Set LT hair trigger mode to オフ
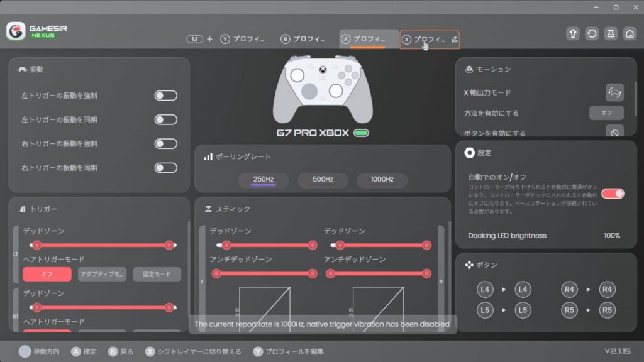Screen dimensions: 644x362 (x=47, y=274)
